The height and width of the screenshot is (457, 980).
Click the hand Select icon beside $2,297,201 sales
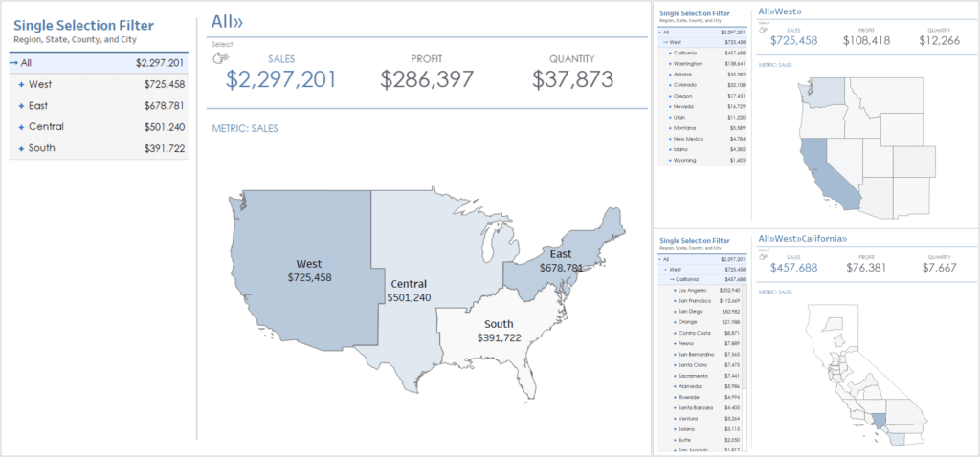pos(223,59)
